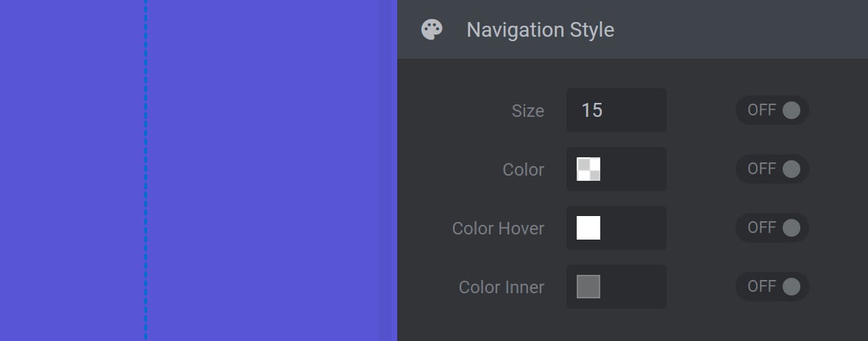This screenshot has width=868, height=341.
Task: Switch on the Color Hover toggle
Action: tap(772, 228)
